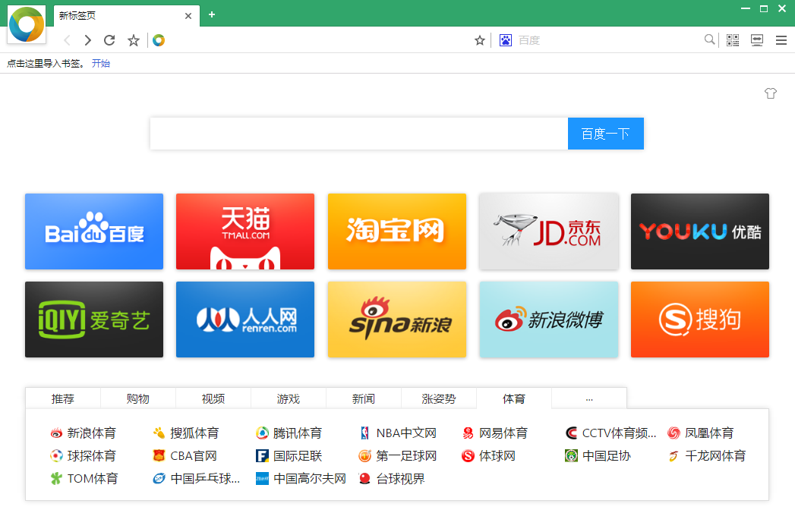Image resolution: width=795 pixels, height=532 pixels.
Task: Reload the current page
Action: coord(109,40)
